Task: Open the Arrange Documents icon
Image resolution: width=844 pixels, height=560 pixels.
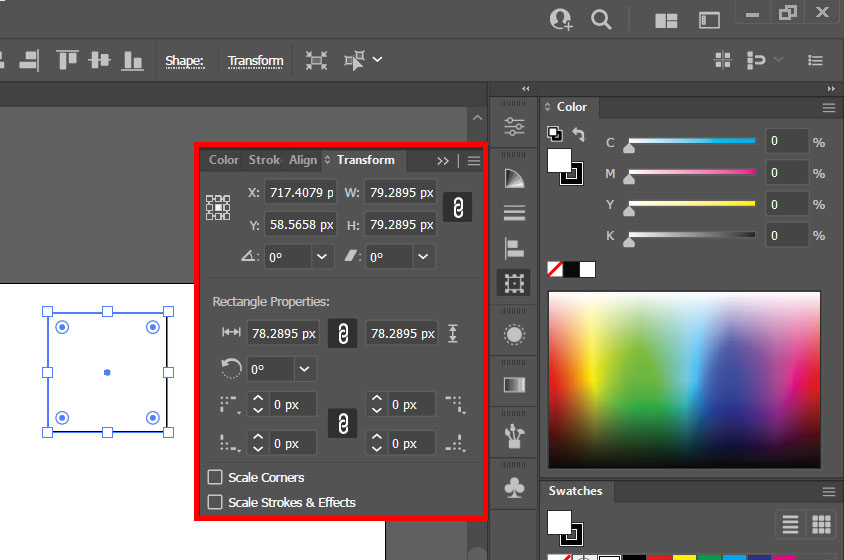Action: tap(666, 20)
